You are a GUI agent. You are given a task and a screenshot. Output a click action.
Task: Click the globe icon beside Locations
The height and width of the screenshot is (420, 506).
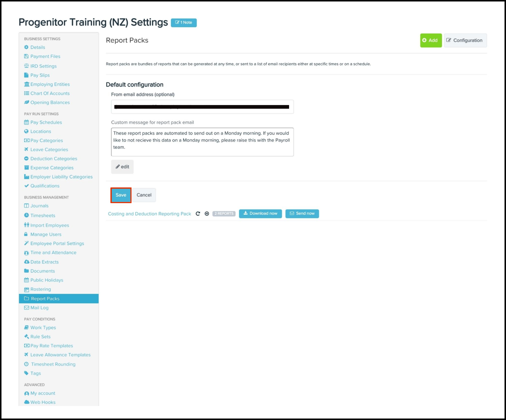pyautogui.click(x=26, y=131)
